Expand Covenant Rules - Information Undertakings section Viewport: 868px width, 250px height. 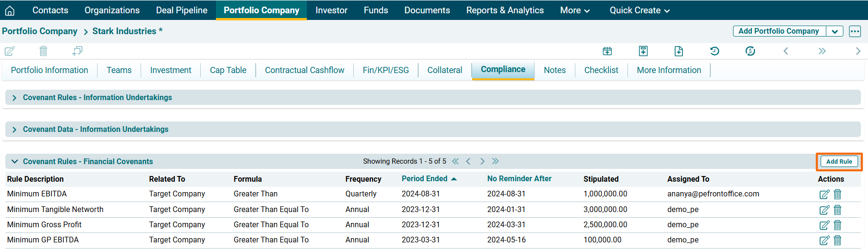click(x=14, y=98)
